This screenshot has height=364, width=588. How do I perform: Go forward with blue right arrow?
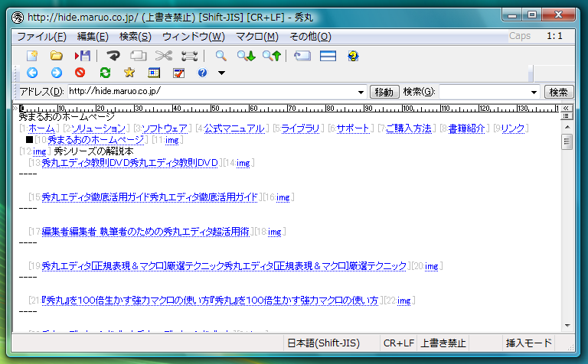click(x=57, y=73)
